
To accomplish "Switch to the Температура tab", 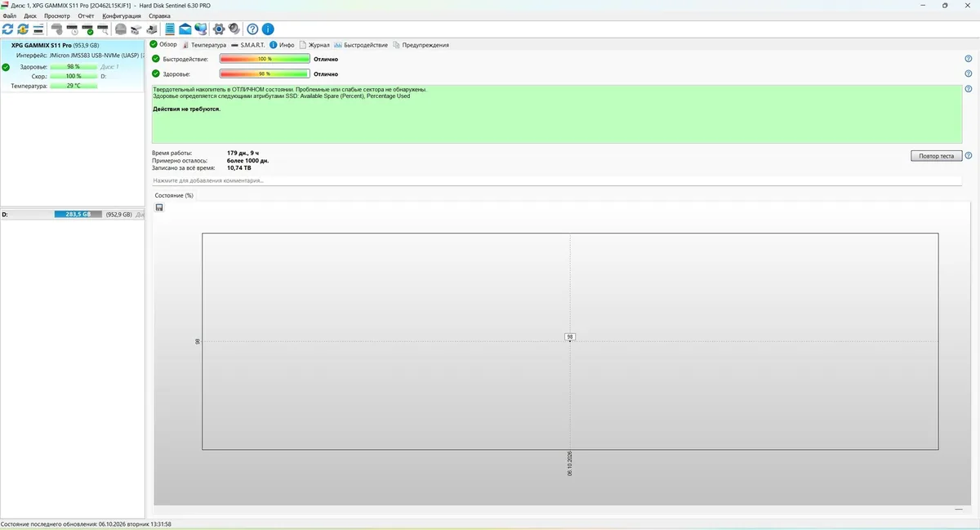I will point(204,45).
